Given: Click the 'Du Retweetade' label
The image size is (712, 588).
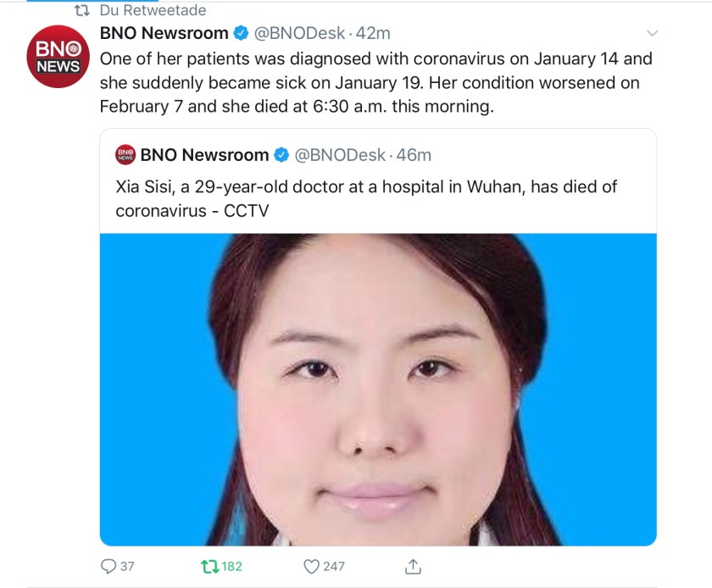Looking at the screenshot, I should point(153,10).
